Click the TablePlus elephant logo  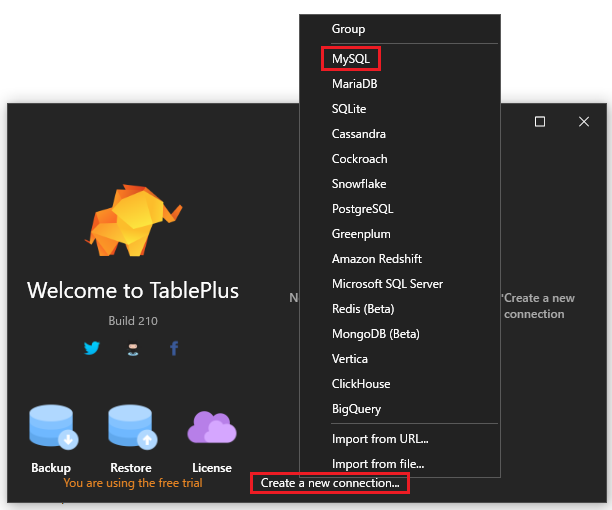point(133,220)
